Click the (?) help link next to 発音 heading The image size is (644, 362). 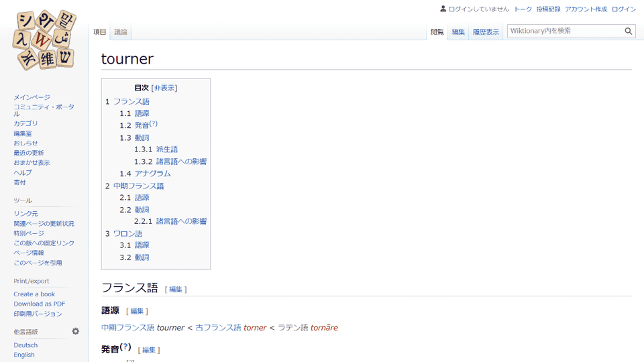[x=126, y=347]
